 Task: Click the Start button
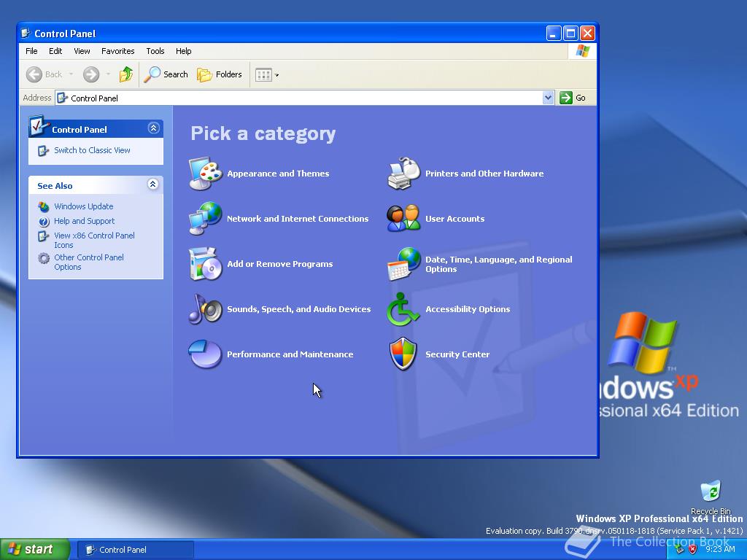pos(34,549)
